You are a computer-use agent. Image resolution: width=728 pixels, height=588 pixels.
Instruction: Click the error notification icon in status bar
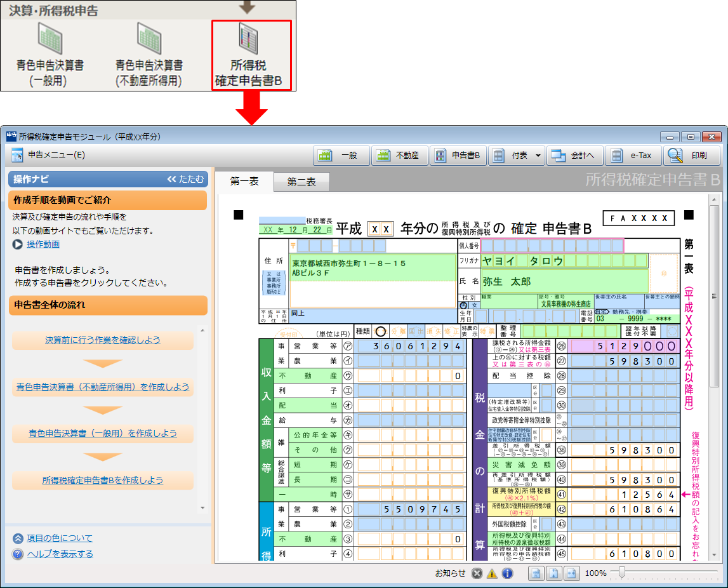coord(477,573)
